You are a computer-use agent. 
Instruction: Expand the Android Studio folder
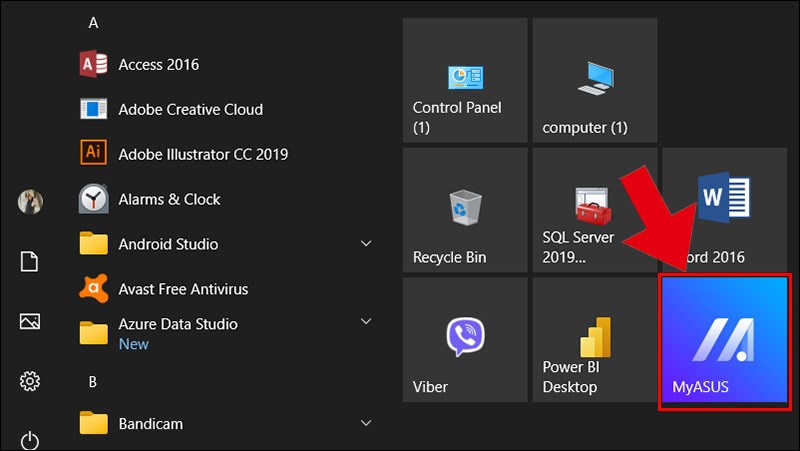[366, 244]
